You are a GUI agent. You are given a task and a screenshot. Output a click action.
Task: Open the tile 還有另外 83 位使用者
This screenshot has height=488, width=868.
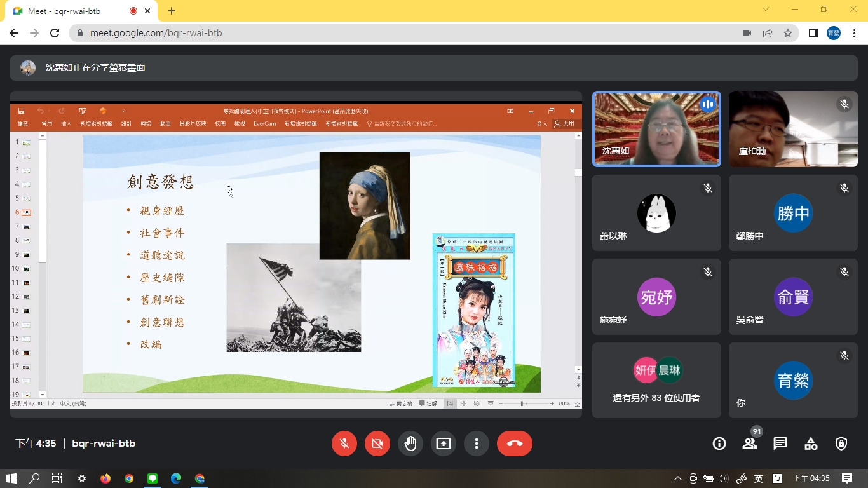click(656, 381)
